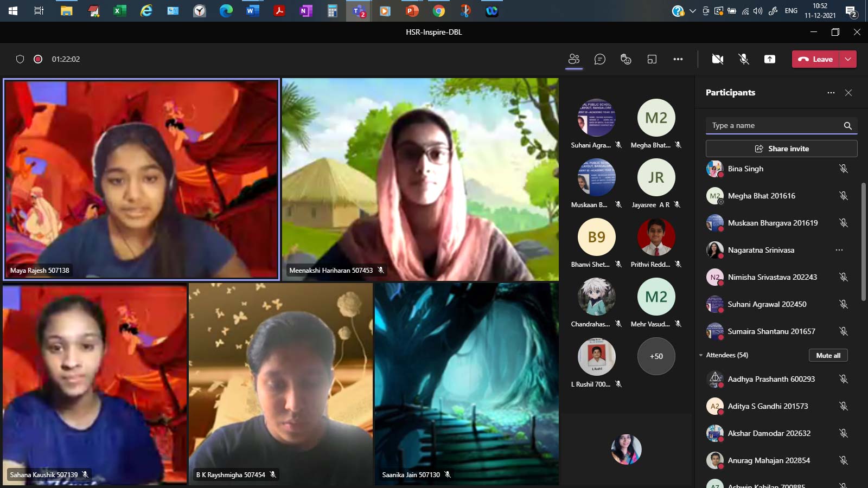Click the Share content tray icon
Screen dimensions: 868x488
coord(770,59)
